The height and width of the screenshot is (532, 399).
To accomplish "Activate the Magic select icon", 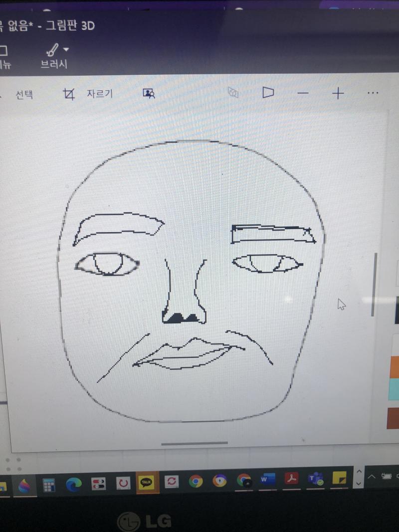I will point(149,93).
